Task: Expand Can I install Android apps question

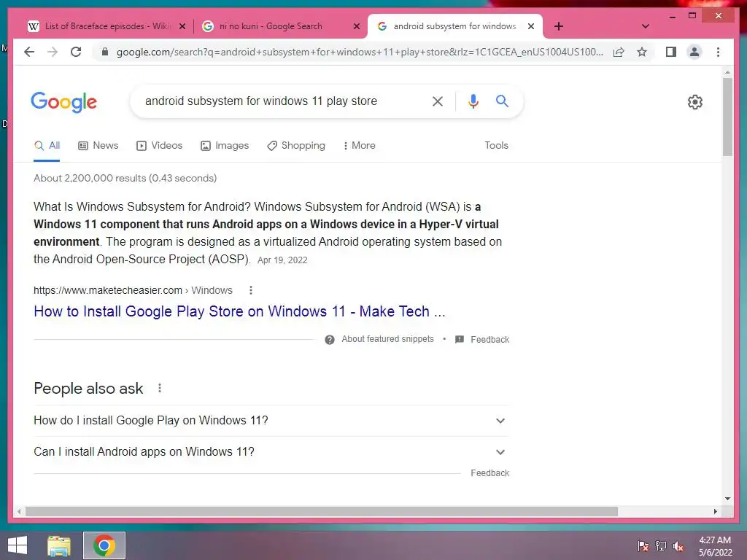Action: tap(271, 452)
